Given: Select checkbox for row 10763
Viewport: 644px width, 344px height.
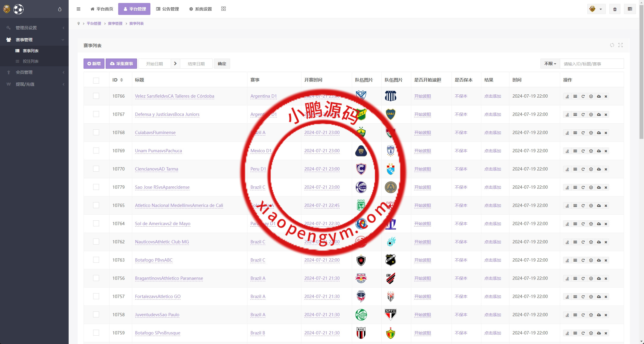Looking at the screenshot, I should point(96,260).
